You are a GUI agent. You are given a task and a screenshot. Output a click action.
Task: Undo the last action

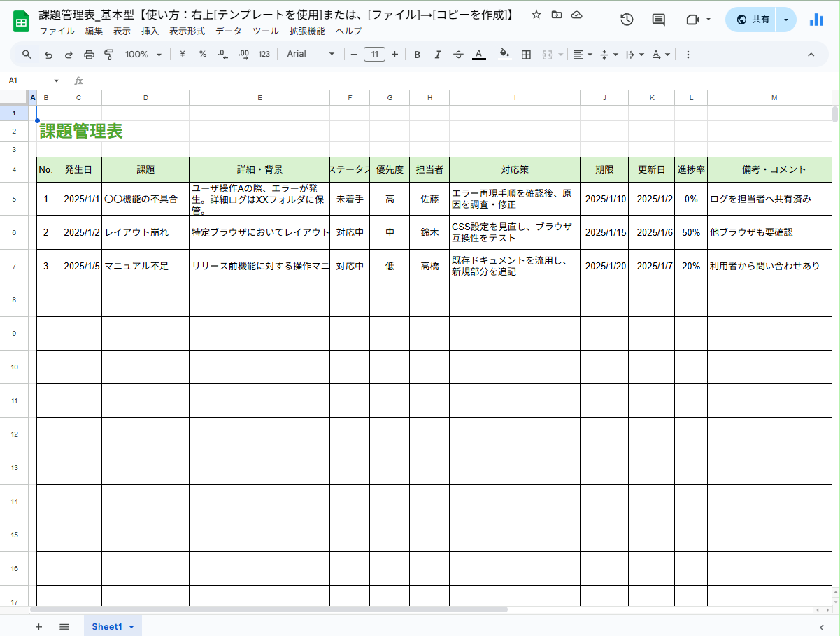[47, 54]
